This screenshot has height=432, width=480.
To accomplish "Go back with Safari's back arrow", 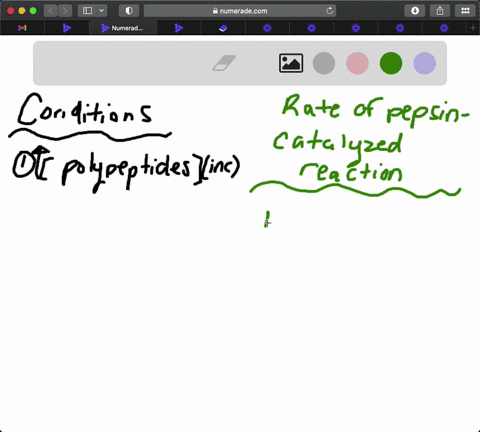I will coord(51,11).
